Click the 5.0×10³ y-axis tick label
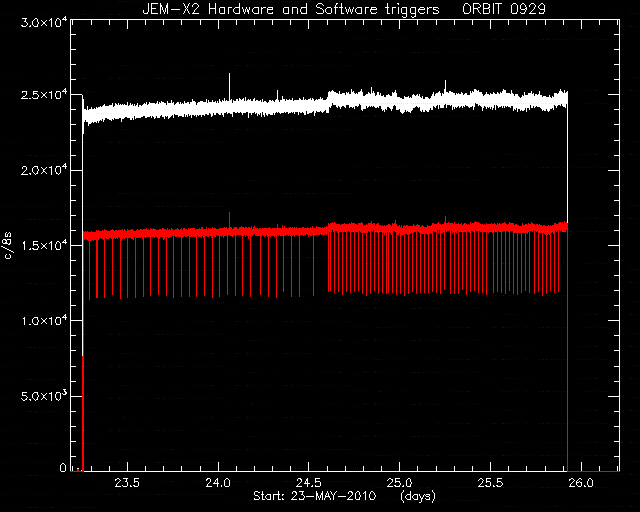The height and width of the screenshot is (512, 640). point(44,396)
